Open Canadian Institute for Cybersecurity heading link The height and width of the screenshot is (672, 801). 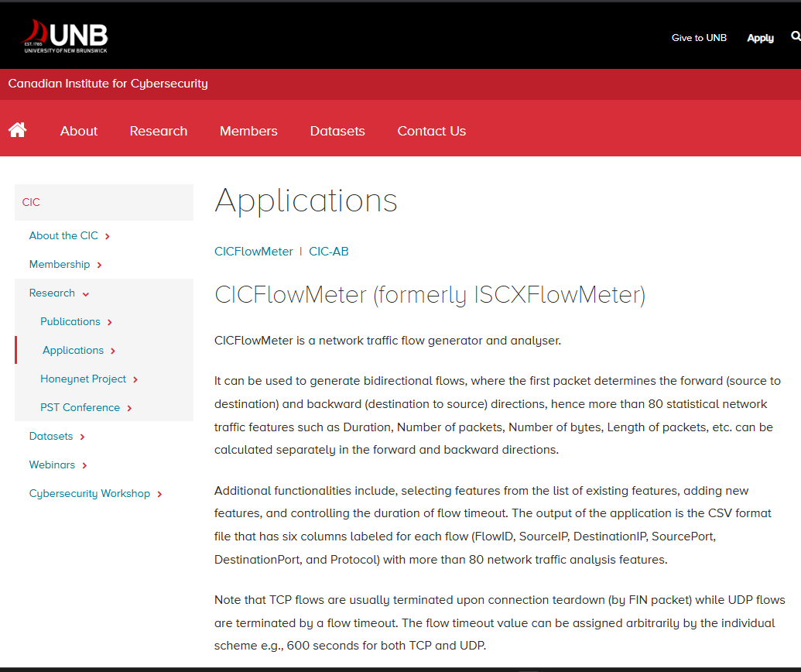point(108,84)
